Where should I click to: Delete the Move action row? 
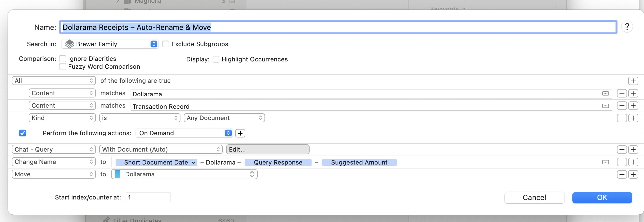tap(622, 174)
